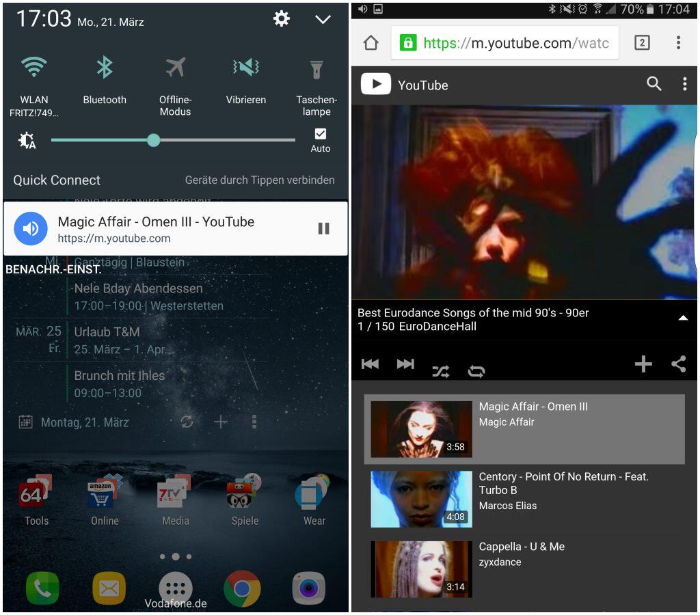The image size is (700, 615).
Task: Skip to previous playlist video
Action: tap(370, 364)
